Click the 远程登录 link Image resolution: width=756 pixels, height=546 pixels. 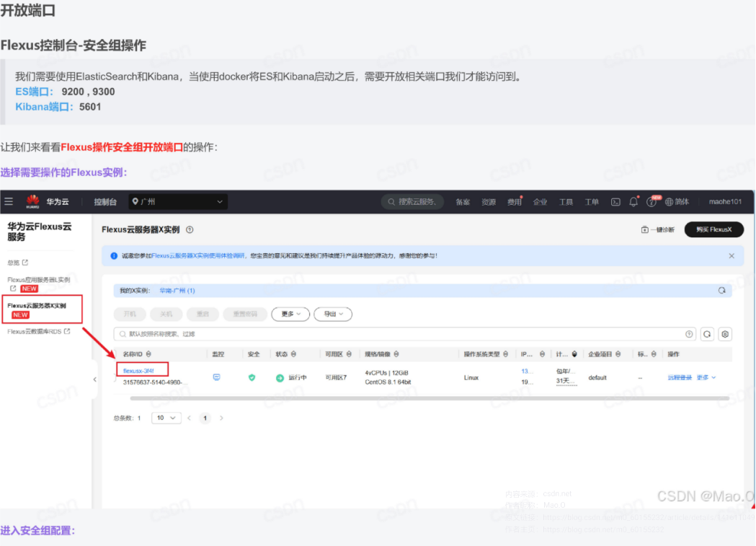click(680, 378)
